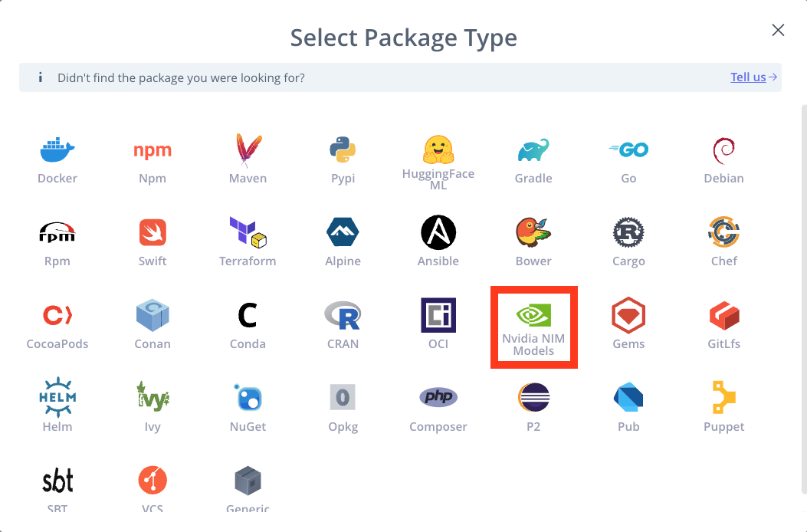
Task: Pick the NuGet package type
Action: coord(247,406)
